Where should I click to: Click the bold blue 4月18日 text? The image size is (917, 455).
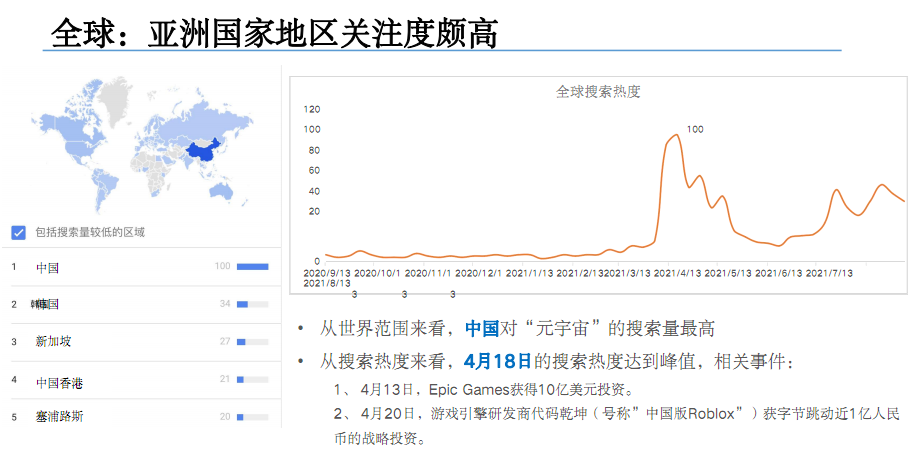pos(497,359)
